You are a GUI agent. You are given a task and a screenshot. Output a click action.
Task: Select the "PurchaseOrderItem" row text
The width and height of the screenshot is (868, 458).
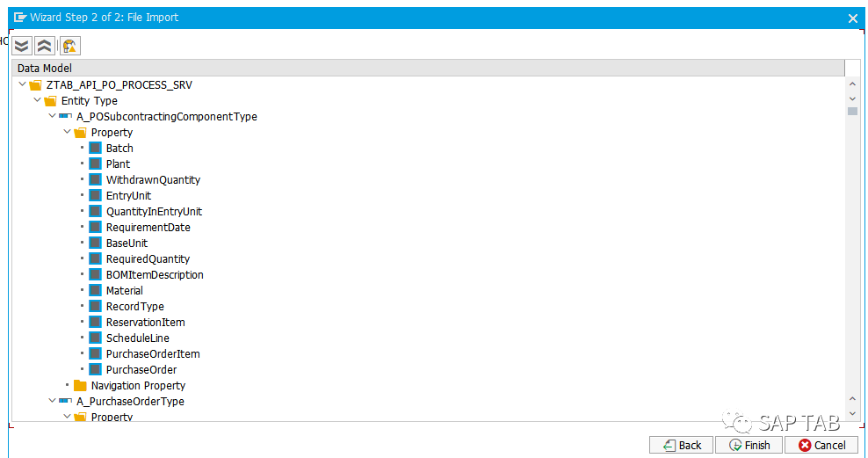(153, 353)
